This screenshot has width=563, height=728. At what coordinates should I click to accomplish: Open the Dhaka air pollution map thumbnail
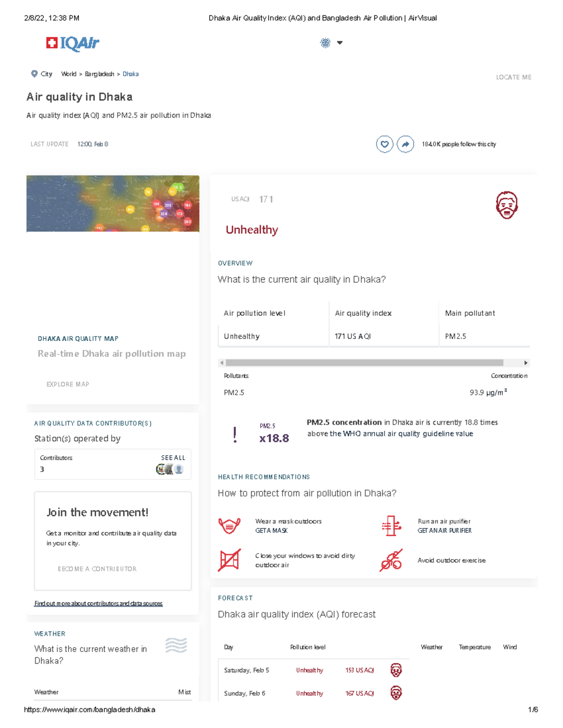click(113, 204)
